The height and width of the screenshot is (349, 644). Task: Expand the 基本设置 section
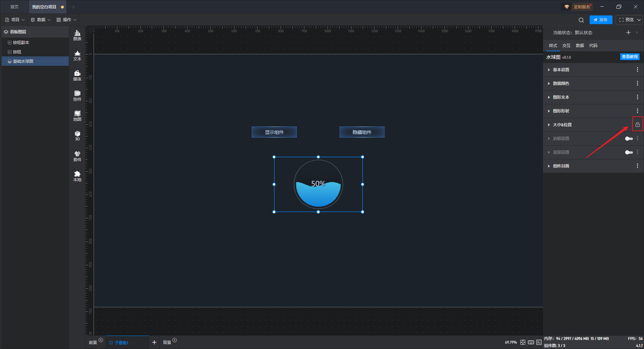[561, 70]
